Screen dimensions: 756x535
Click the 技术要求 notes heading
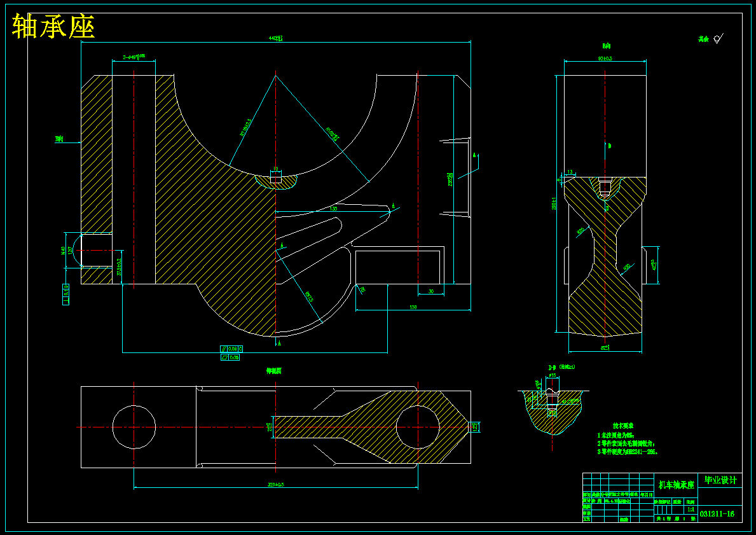coord(623,426)
